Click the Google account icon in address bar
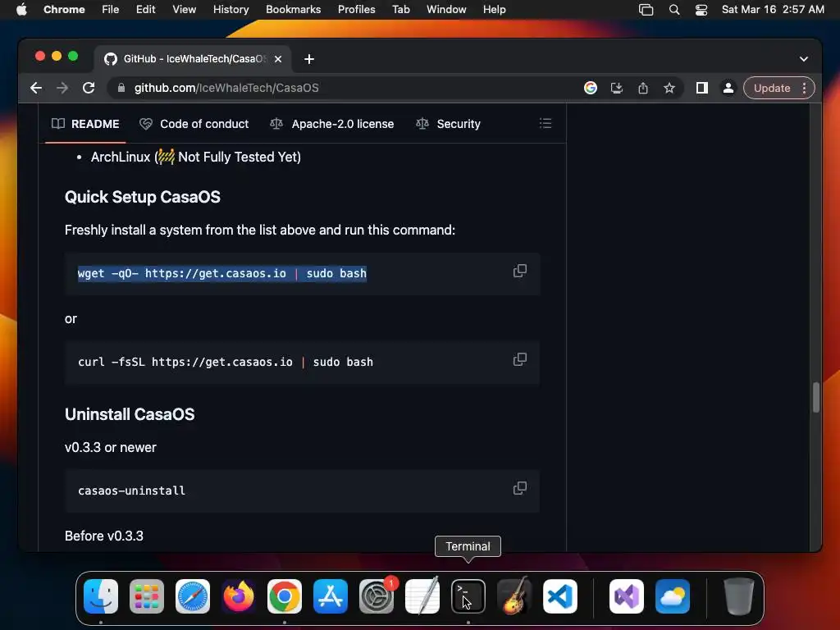 (x=591, y=88)
